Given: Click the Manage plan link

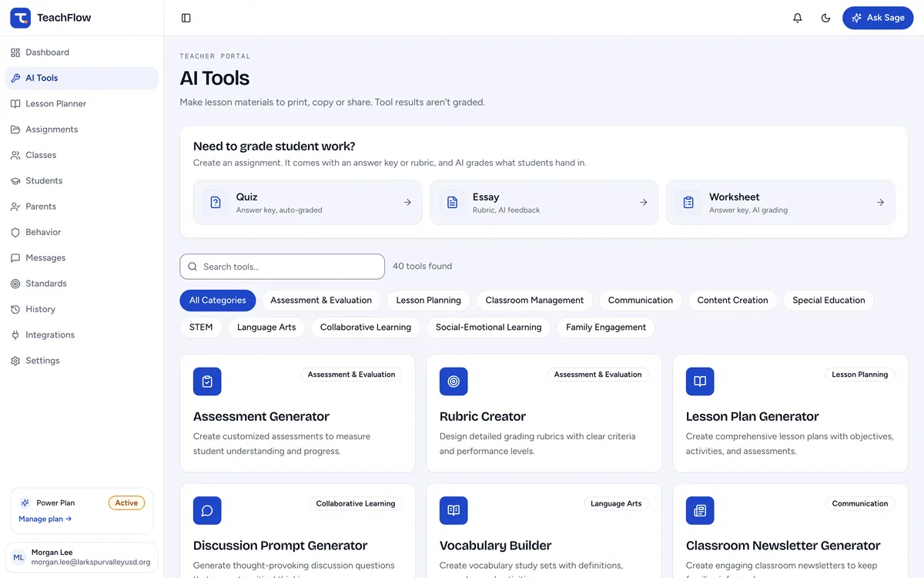Looking at the screenshot, I should [x=45, y=519].
